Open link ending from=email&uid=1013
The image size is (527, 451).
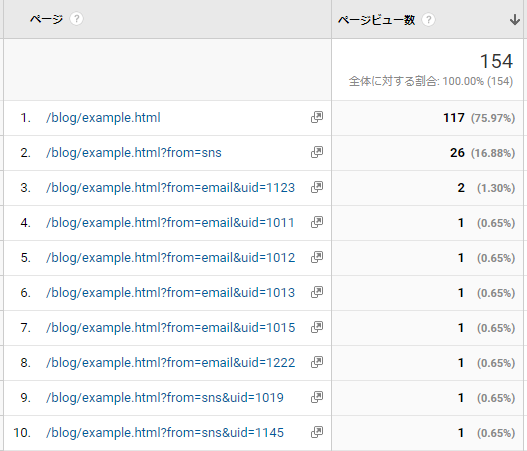point(170,293)
